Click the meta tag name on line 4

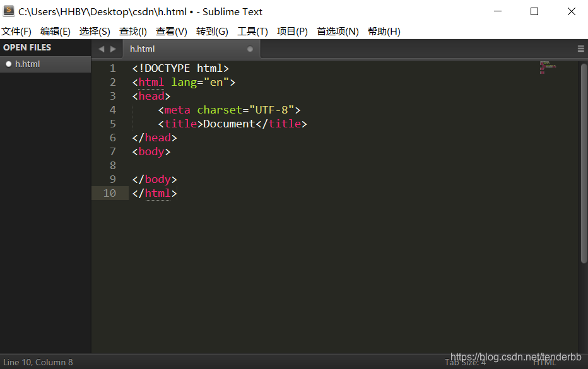(177, 110)
